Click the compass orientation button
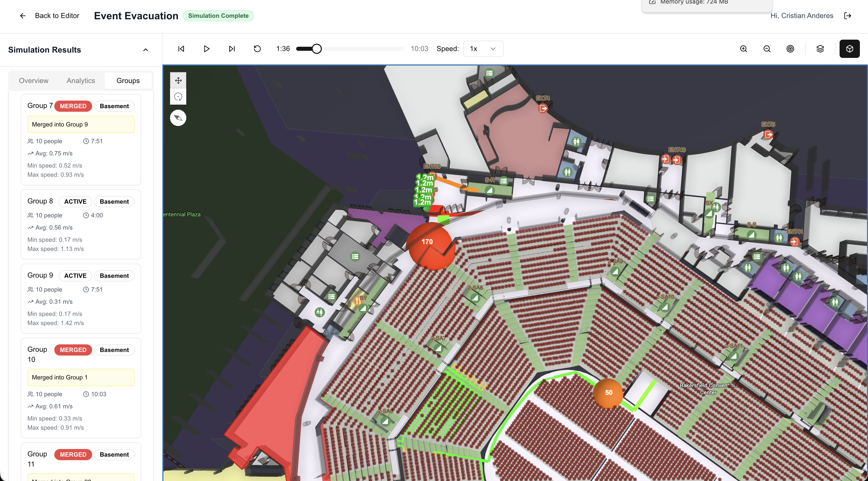Image resolution: width=868 pixels, height=481 pixels. click(x=178, y=118)
